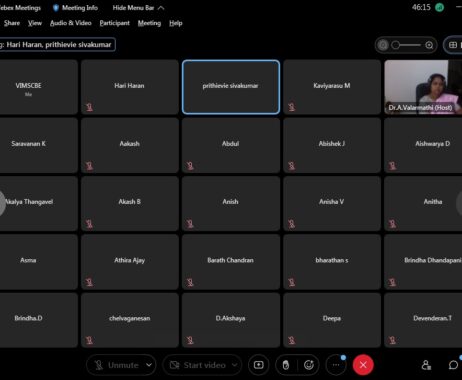Image resolution: width=462 pixels, height=380 pixels.
Task: Click the zoom-in magnifier icon
Action: (x=429, y=45)
